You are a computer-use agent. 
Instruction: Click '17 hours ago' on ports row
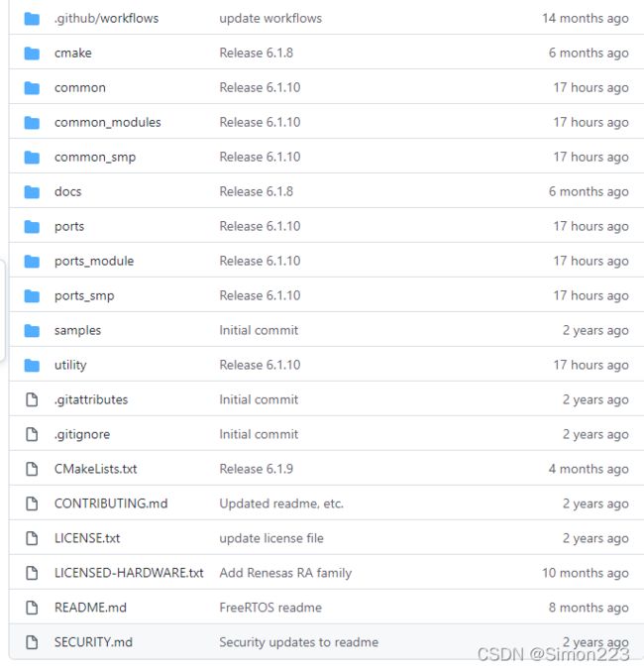(x=591, y=226)
